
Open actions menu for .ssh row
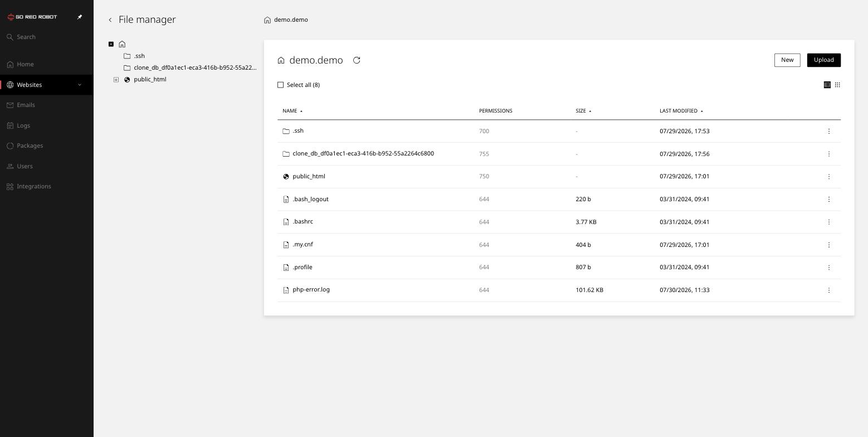click(829, 131)
